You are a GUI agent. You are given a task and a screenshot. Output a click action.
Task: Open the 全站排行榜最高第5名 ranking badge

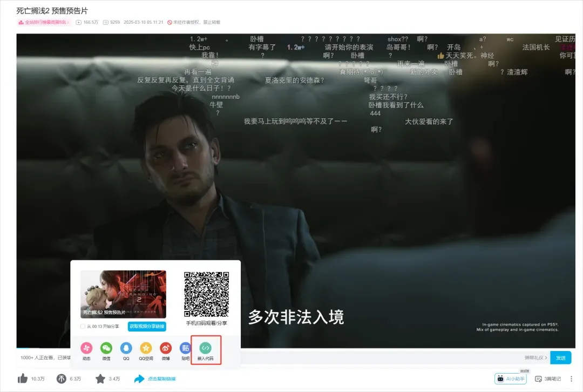pos(43,22)
